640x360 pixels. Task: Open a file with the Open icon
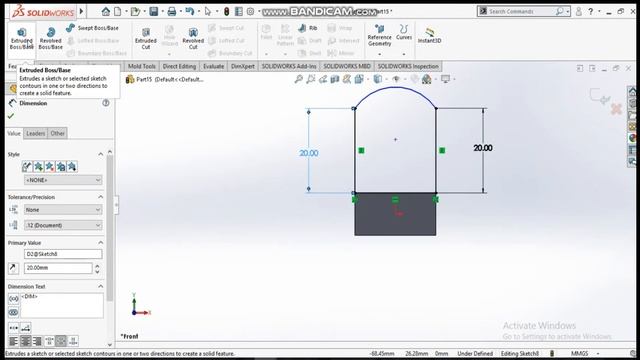click(135, 11)
